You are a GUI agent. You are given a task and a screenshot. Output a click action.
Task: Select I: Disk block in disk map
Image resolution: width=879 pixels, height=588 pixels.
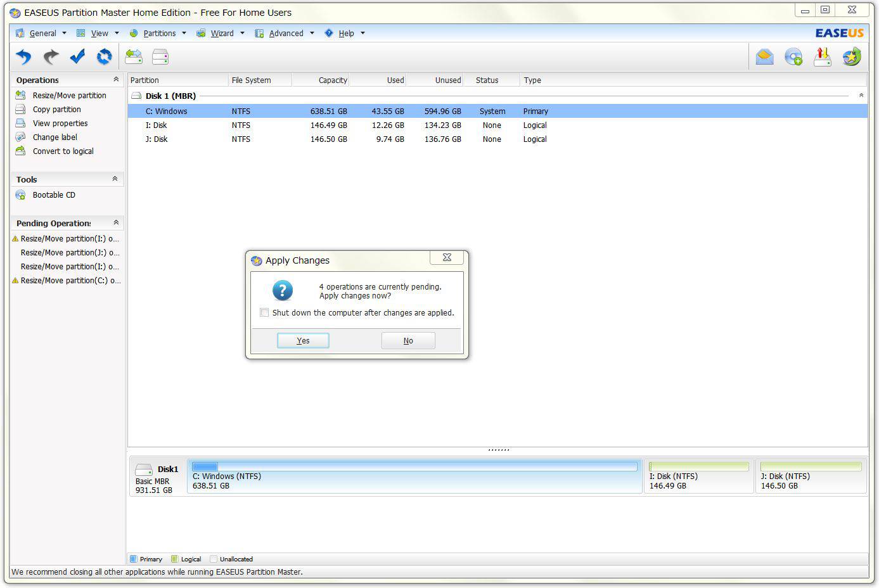point(698,476)
